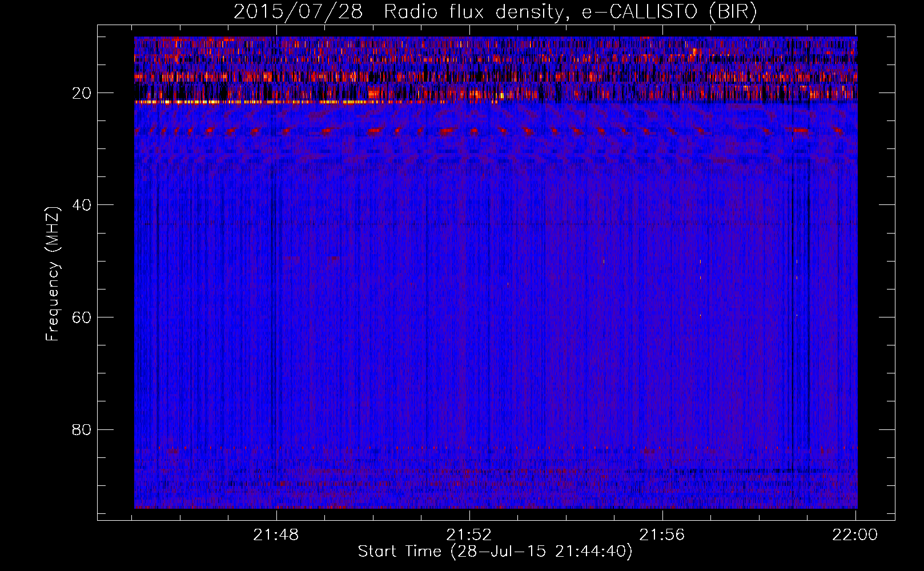Click the 22:00 time tick label

click(x=855, y=535)
